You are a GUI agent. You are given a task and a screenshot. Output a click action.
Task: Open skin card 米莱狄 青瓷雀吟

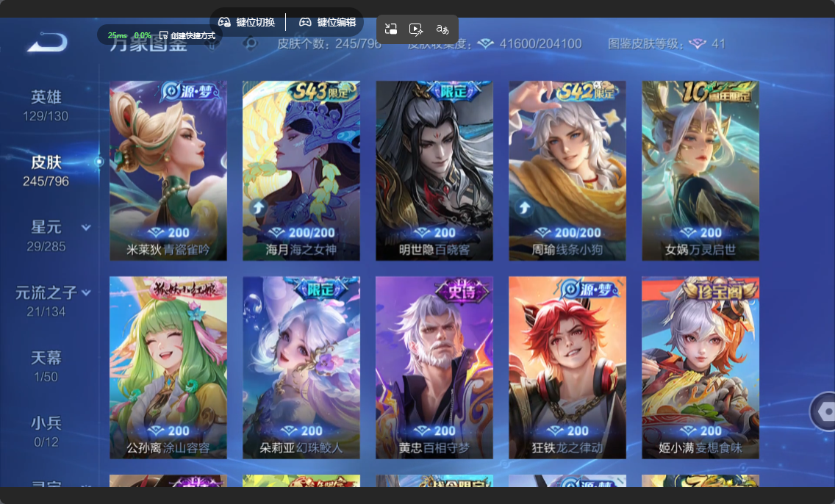(168, 170)
